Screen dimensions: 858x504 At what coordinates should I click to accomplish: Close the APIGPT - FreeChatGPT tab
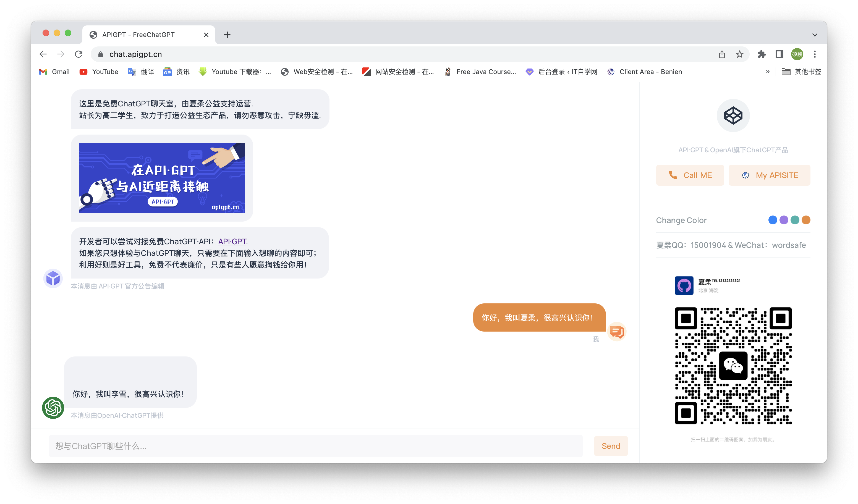click(206, 35)
